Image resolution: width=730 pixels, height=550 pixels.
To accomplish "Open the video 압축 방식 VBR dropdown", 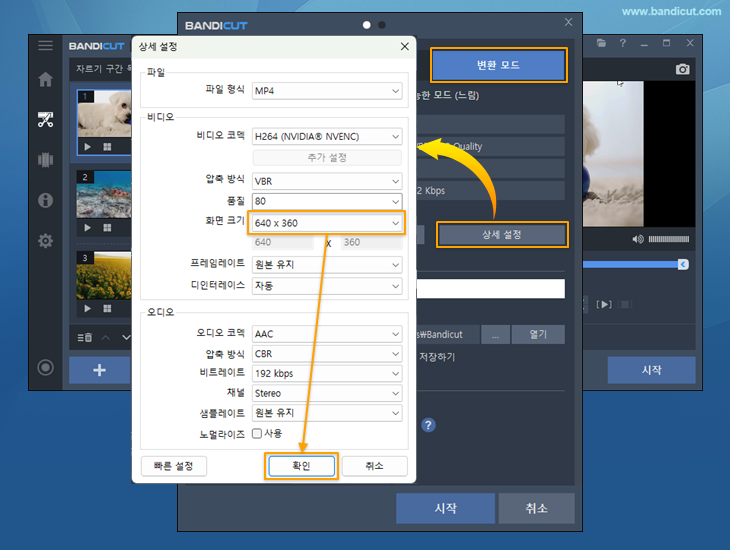I will [327, 181].
